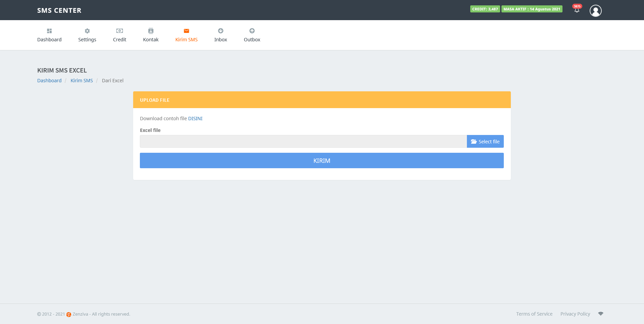Click the Kirim SMS breadcrumb link
This screenshot has height=324, width=644.
[x=82, y=81]
